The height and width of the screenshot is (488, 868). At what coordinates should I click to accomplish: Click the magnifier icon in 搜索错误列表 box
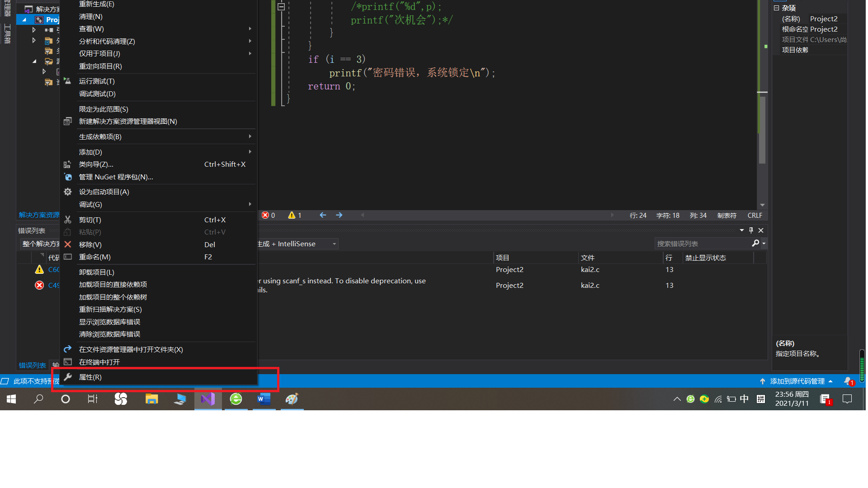pos(755,243)
